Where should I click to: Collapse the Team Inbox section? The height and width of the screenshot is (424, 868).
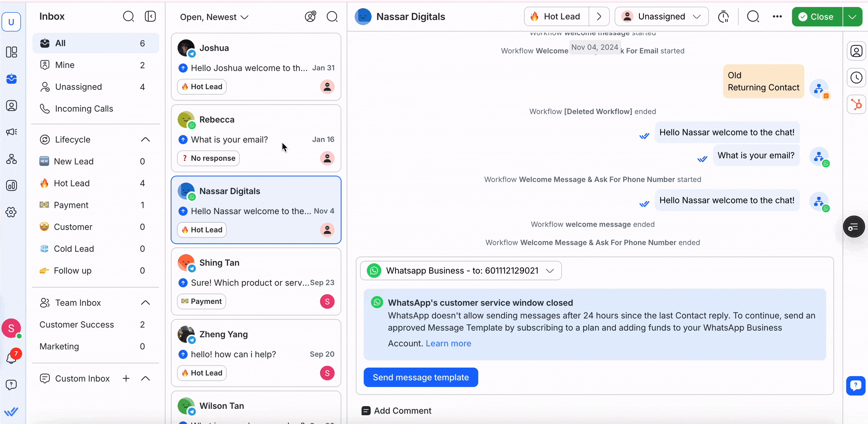tap(145, 302)
